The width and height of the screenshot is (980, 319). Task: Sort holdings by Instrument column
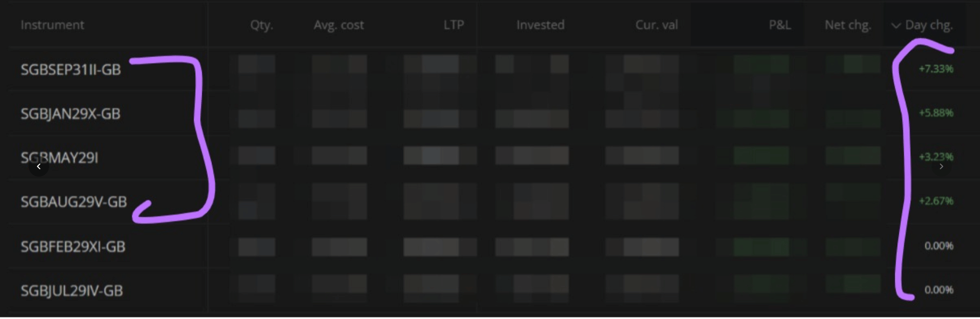52,25
